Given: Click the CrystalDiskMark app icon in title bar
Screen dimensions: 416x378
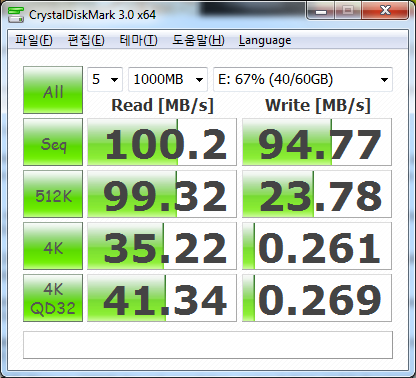Looking at the screenshot, I should [16, 15].
